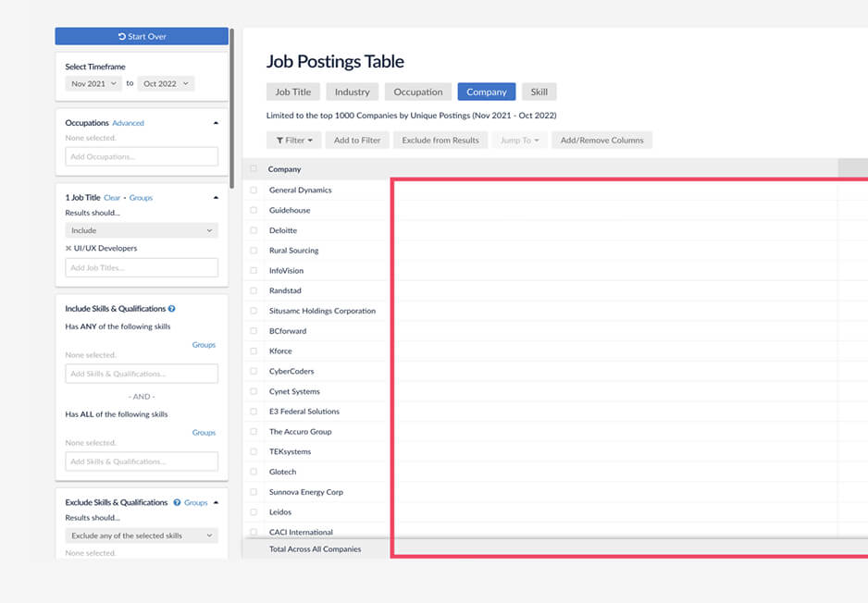Click The Accuro Group company name
This screenshot has height=603, width=868.
coord(300,432)
